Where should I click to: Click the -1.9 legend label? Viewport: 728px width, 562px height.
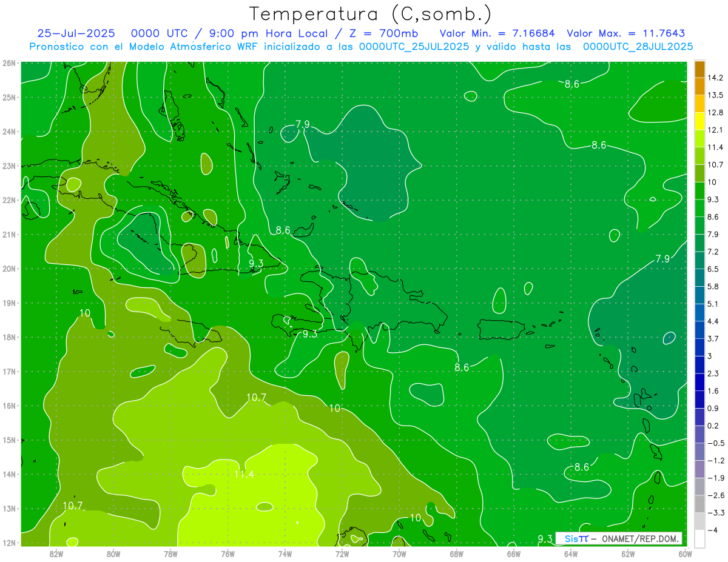(x=715, y=478)
